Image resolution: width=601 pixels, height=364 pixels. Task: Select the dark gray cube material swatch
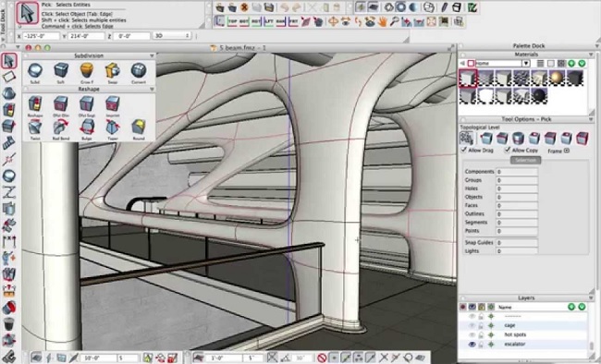tap(574, 79)
